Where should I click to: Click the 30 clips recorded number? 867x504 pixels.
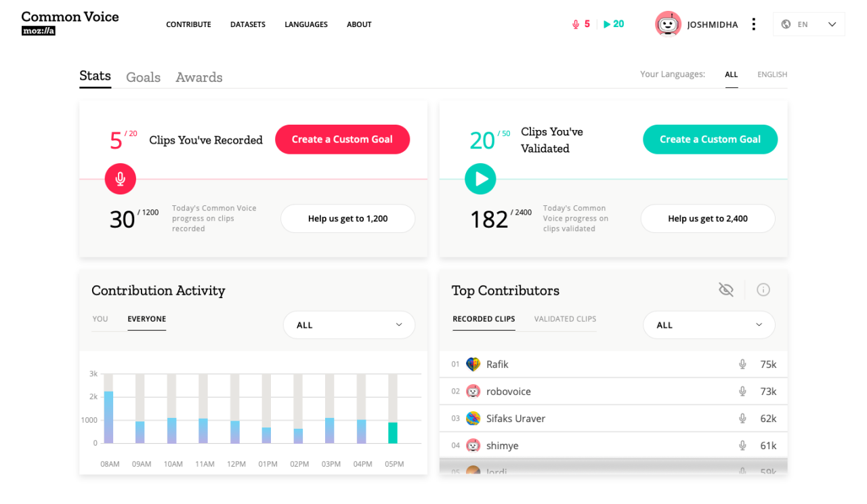[x=123, y=219]
